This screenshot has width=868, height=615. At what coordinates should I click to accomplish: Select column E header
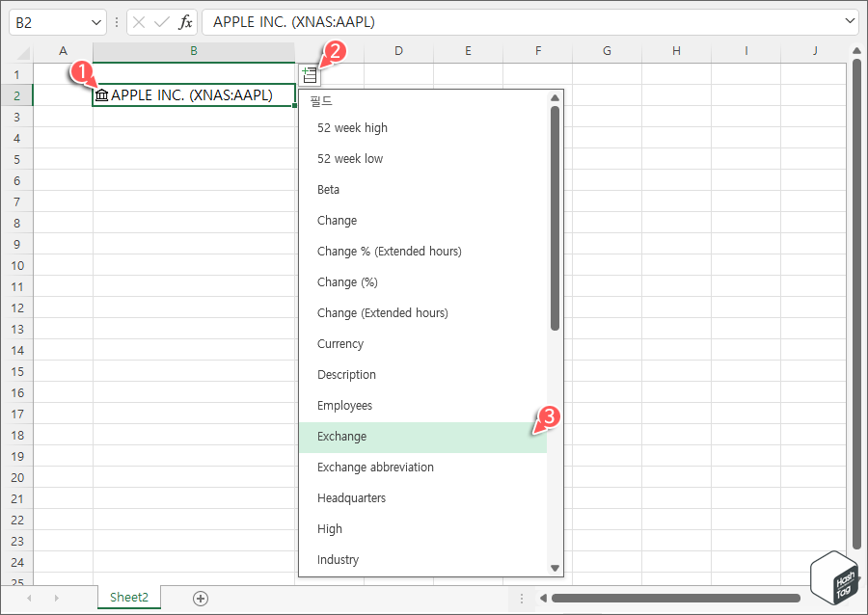[469, 51]
